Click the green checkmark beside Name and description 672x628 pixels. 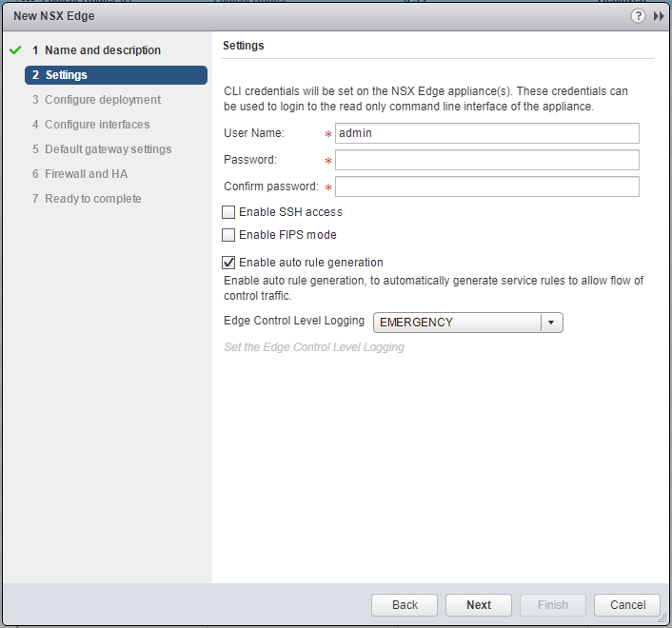(14, 50)
